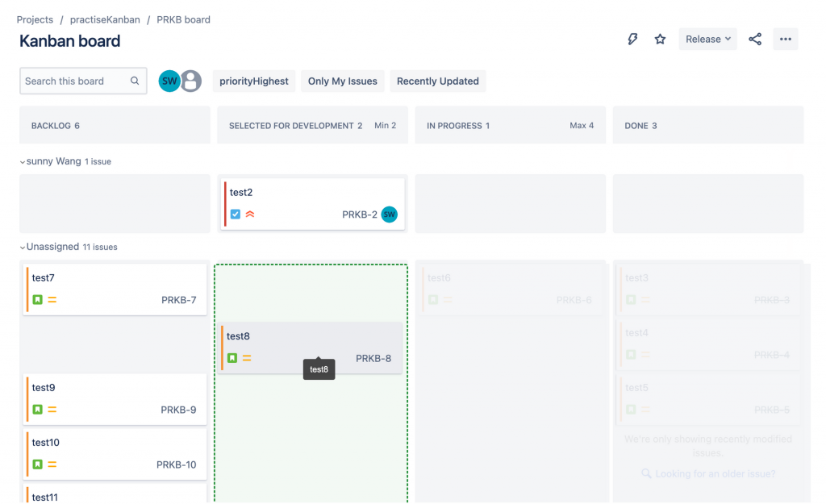Collapse the Unassigned swimlane
The height and width of the screenshot is (504, 826).
(23, 248)
